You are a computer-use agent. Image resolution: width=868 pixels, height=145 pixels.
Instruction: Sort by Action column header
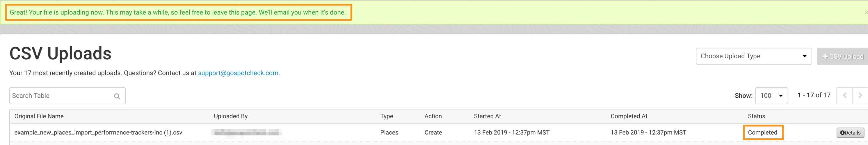(433, 116)
